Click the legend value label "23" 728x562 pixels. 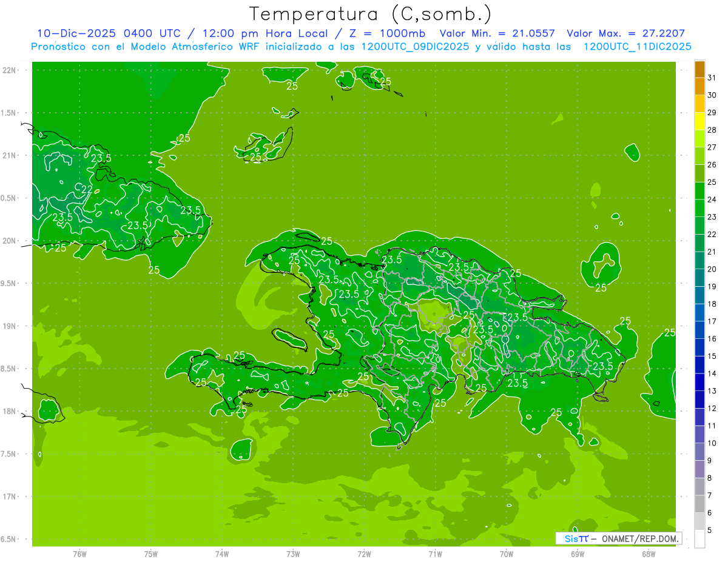(712, 217)
